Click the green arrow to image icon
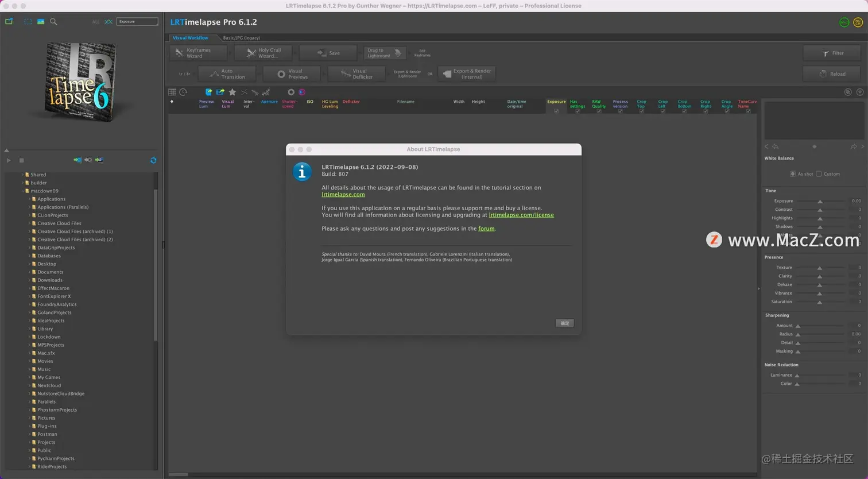 pyautogui.click(x=99, y=160)
